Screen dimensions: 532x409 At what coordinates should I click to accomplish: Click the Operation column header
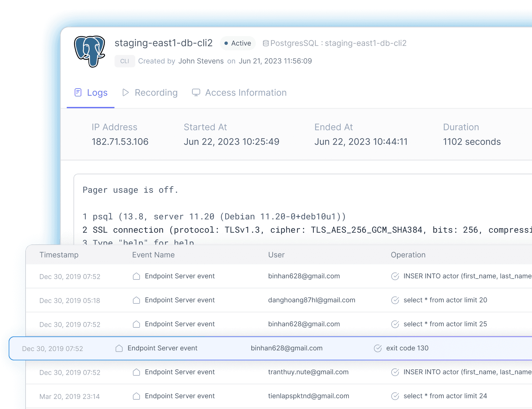point(408,255)
